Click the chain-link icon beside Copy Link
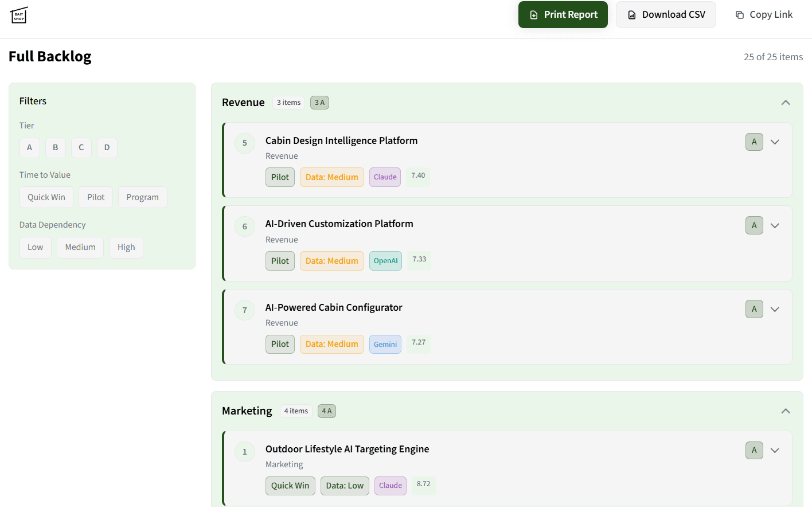 (739, 14)
